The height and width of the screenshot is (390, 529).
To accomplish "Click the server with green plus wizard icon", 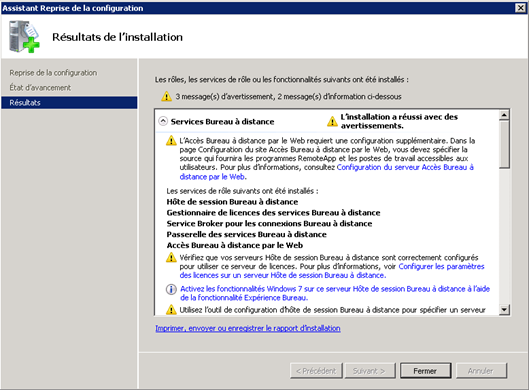I will (24, 37).
